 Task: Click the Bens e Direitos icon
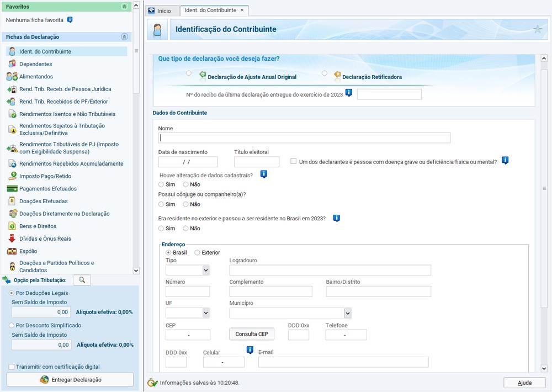click(12, 226)
